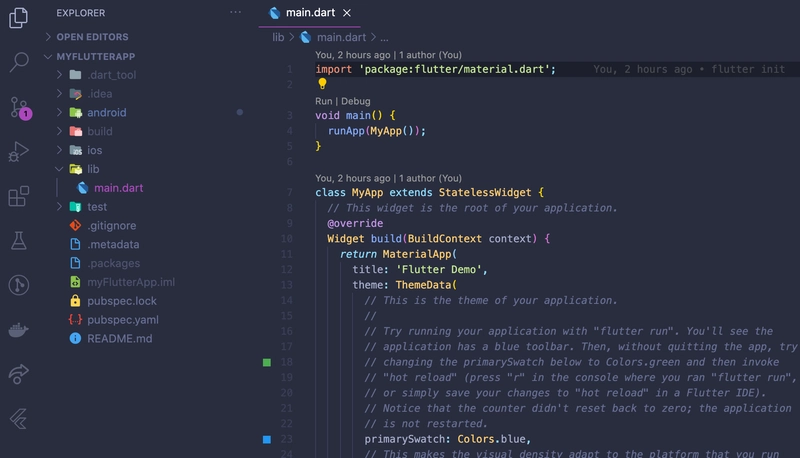Expand the android folder
The width and height of the screenshot is (800, 458).
[106, 113]
